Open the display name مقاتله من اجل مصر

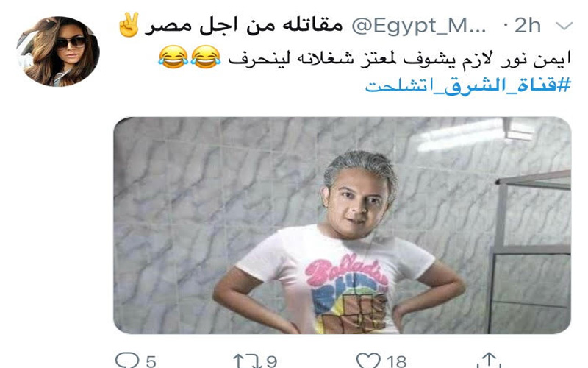[x=244, y=26]
